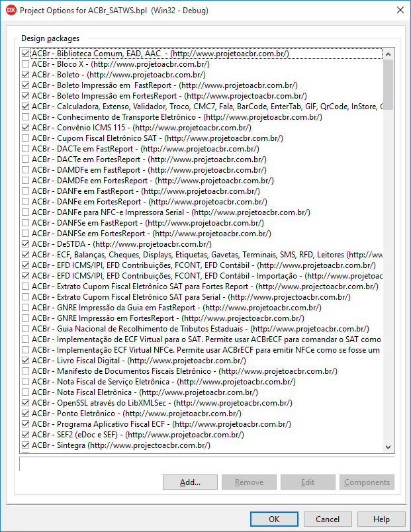411x532 pixels.
Task: Enable the ACBr - Bloco X package
Action: pos(25,64)
